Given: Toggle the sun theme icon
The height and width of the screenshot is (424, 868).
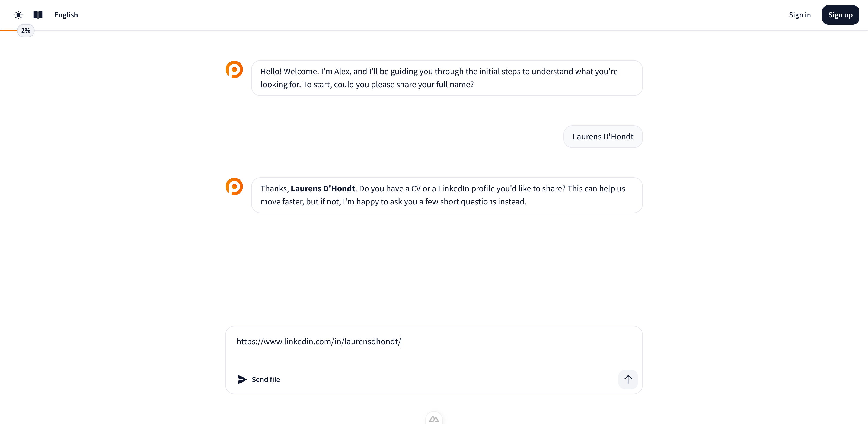Looking at the screenshot, I should (x=18, y=15).
